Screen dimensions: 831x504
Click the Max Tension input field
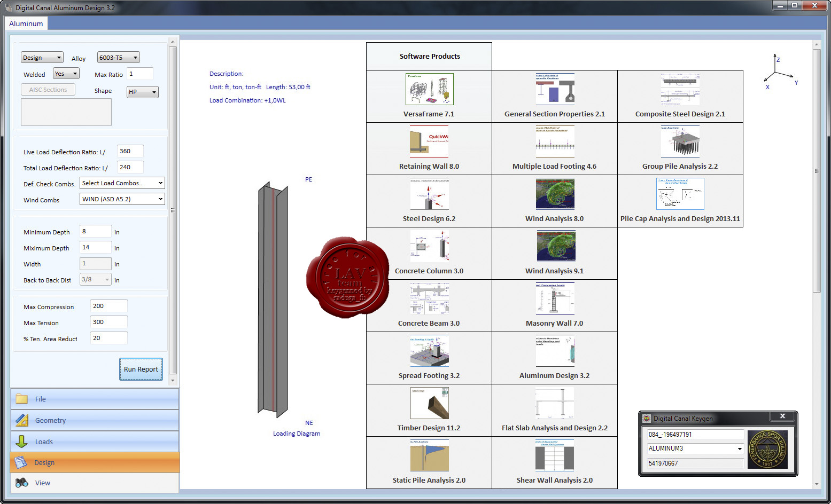[109, 322]
